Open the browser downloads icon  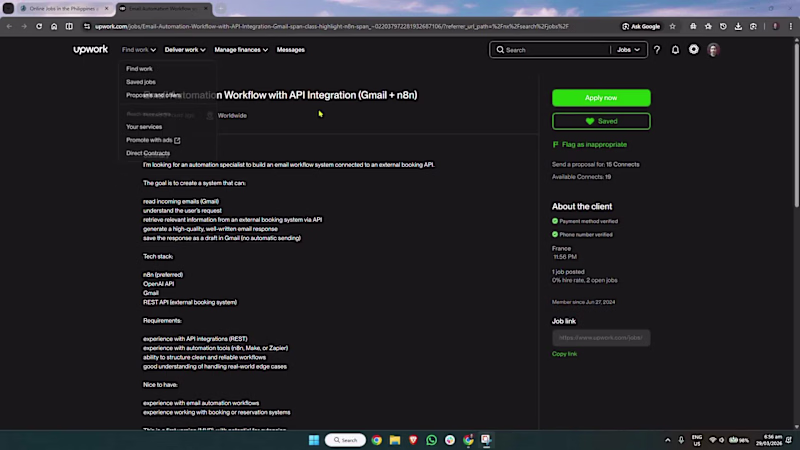point(738,26)
